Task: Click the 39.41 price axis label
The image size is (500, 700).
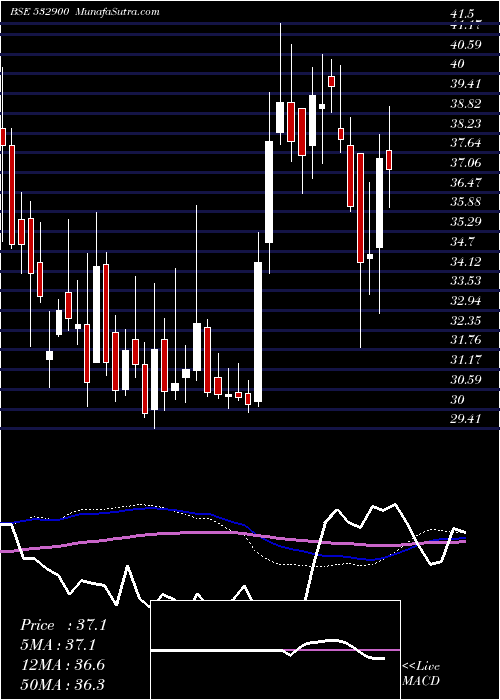Action: coord(466,84)
